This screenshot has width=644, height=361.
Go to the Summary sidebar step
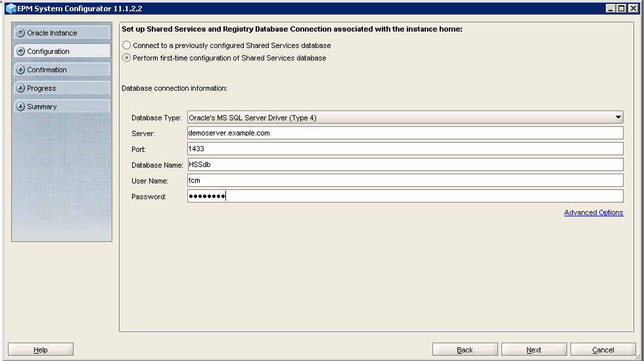pos(61,107)
